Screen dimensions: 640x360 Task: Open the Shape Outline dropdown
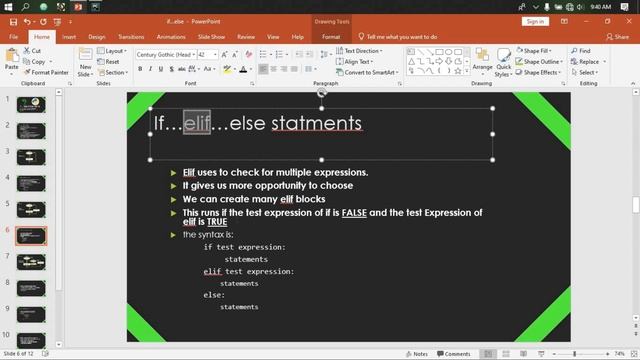(x=539, y=62)
